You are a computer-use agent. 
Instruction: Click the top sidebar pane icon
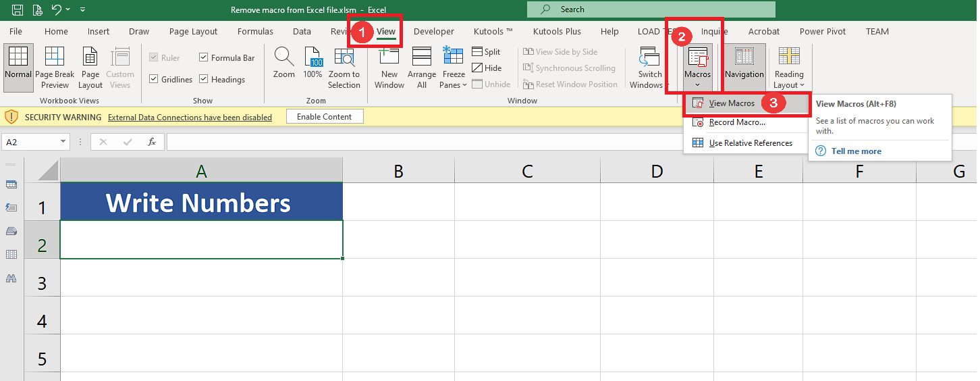coord(11,184)
